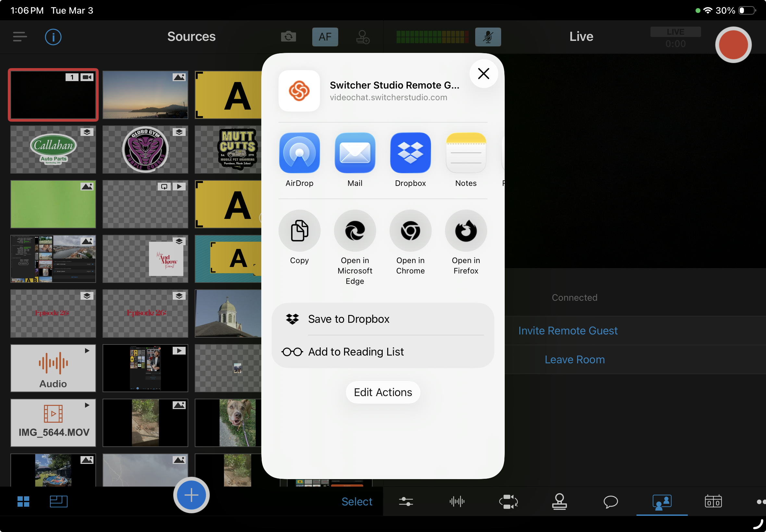Viewport: 766px width, 532px height.
Task: Toggle the microphone mute button
Action: [488, 37]
